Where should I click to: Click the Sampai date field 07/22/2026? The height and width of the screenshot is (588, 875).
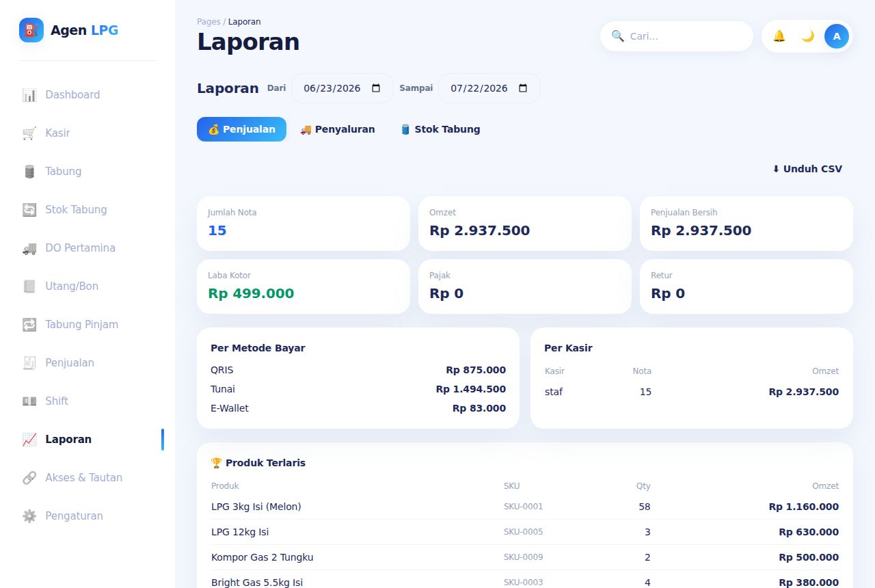pyautogui.click(x=489, y=88)
